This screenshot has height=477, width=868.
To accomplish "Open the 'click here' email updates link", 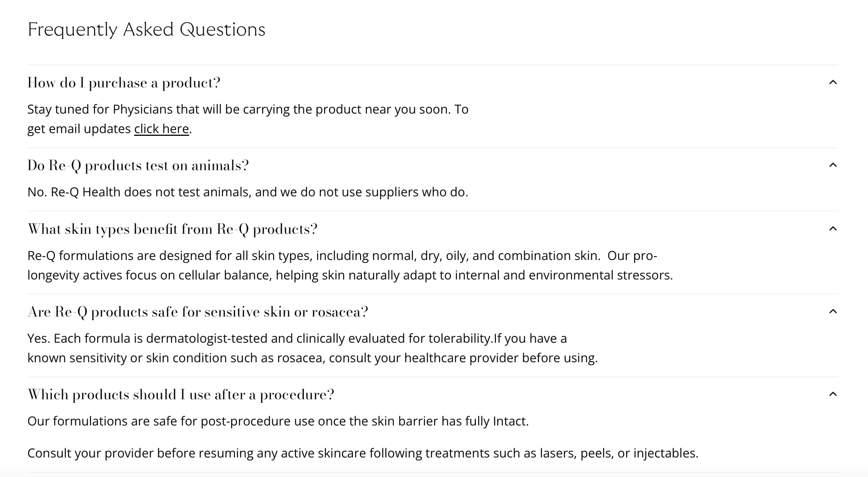I will click(161, 129).
